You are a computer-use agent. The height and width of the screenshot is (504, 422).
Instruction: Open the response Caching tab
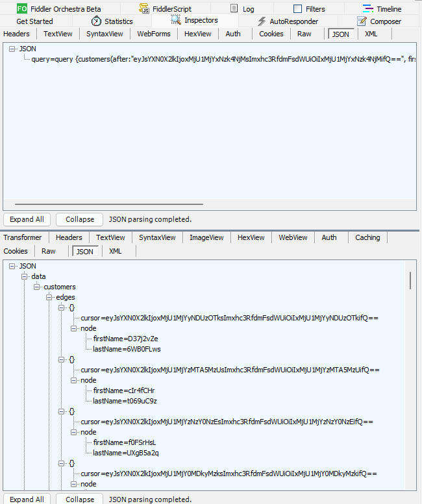(367, 237)
